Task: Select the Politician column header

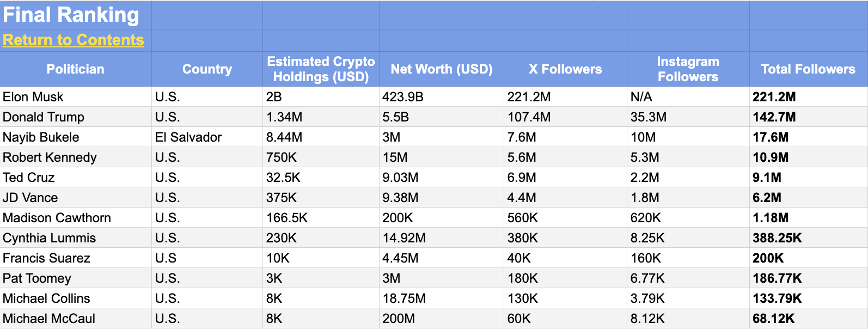Action: coord(75,69)
